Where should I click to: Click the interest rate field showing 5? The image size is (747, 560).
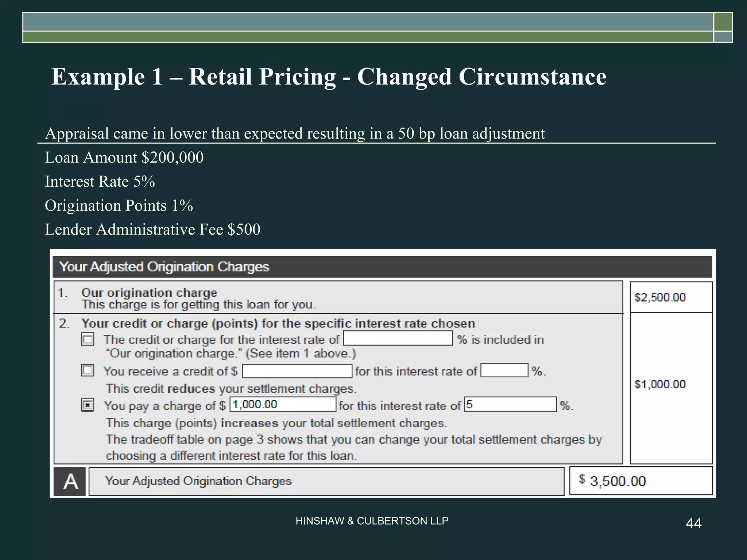[510, 404]
